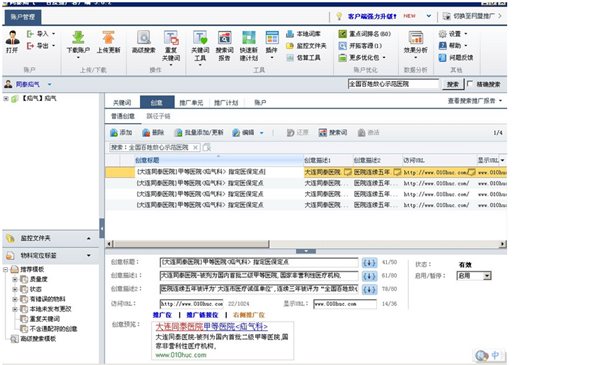Click 切换至网盟推广 switch button
Screen dimensions: 600x365
tap(472, 16)
